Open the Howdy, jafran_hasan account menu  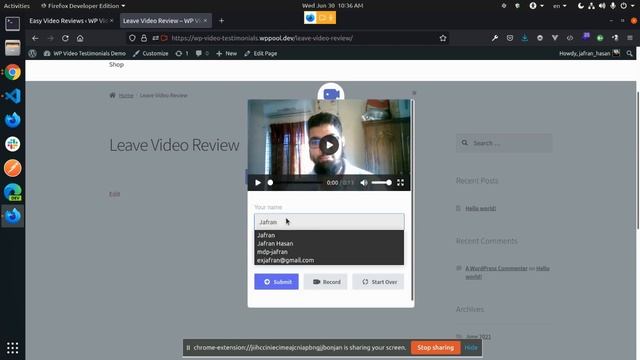(x=589, y=53)
